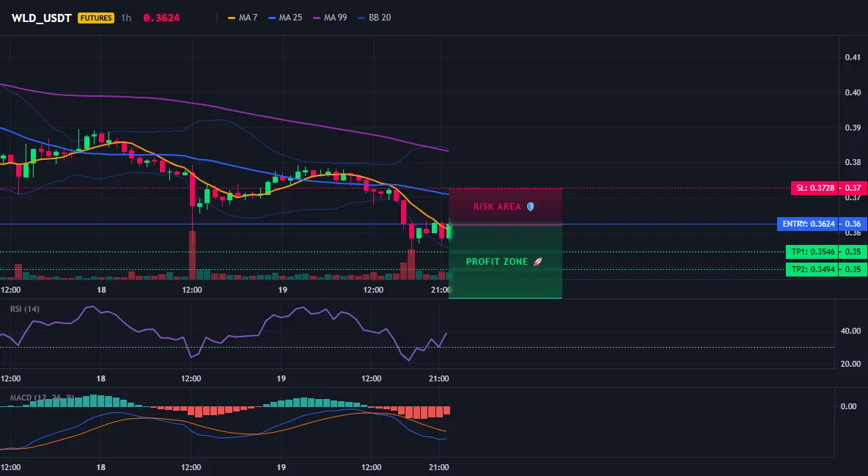Toggle the BB 20 legend entry
This screenshot has height=476, width=868.
point(374,18)
